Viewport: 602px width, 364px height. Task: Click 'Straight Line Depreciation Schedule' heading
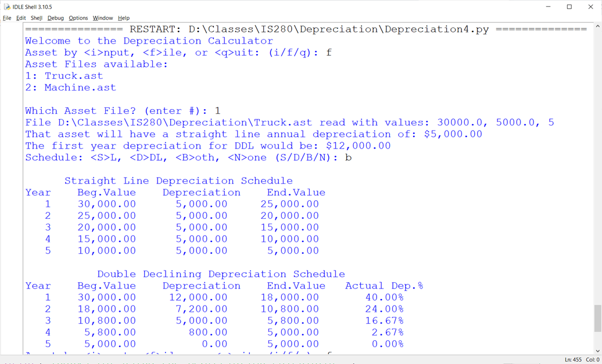(178, 181)
